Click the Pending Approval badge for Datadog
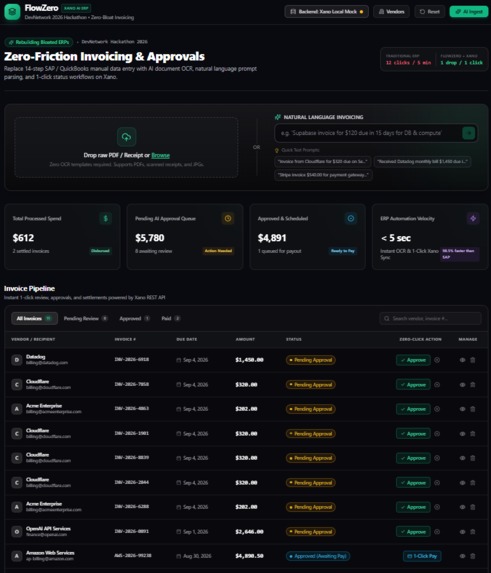The height and width of the screenshot is (573, 491). [311, 360]
